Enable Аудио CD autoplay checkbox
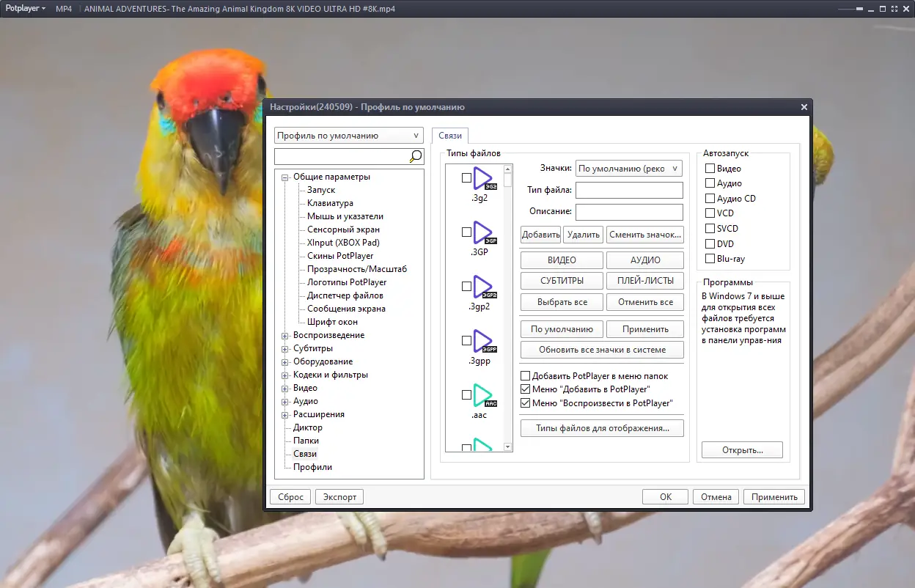 coord(710,199)
